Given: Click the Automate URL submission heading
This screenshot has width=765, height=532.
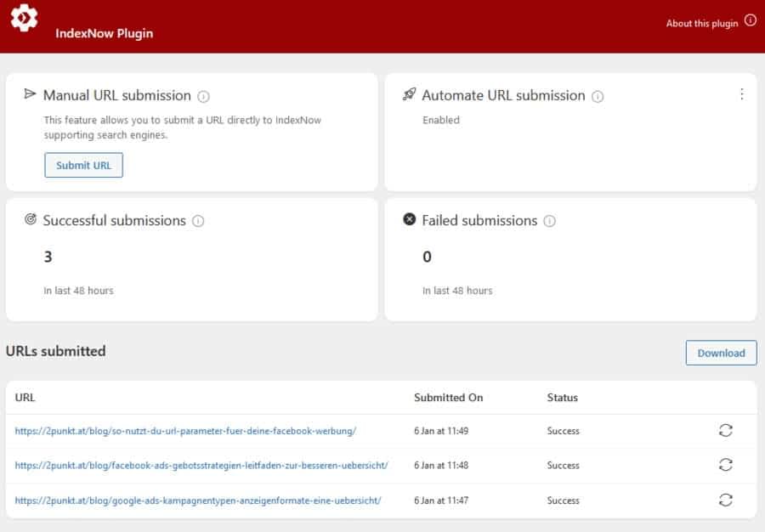Looking at the screenshot, I should pos(503,95).
